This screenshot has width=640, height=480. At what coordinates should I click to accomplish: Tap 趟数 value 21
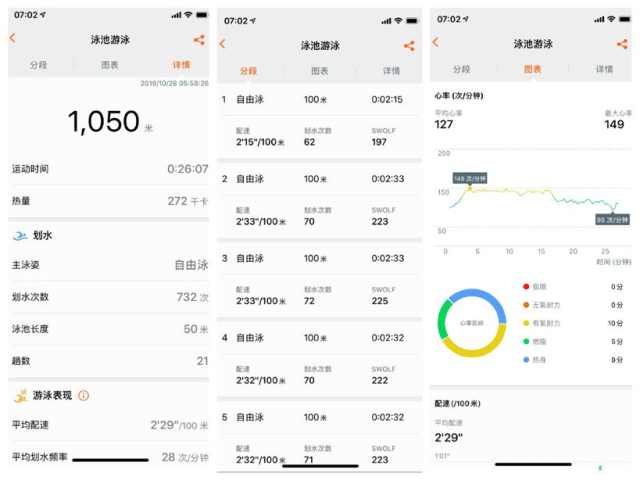pyautogui.click(x=202, y=361)
